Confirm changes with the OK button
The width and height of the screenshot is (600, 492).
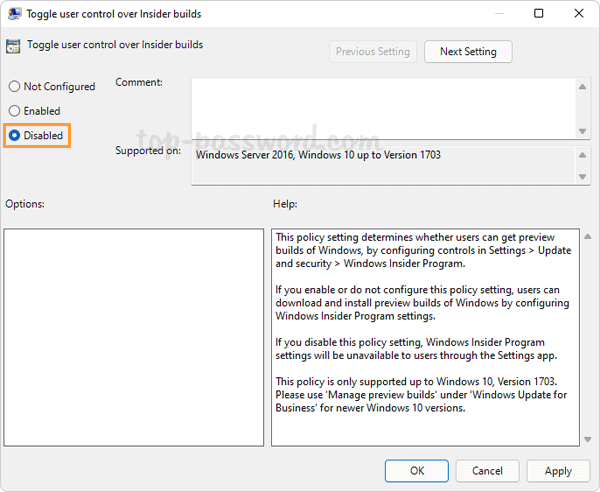pos(417,470)
